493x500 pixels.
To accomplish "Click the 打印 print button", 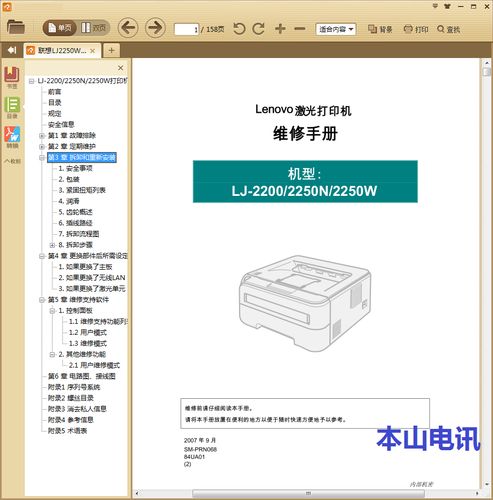I will (416, 29).
